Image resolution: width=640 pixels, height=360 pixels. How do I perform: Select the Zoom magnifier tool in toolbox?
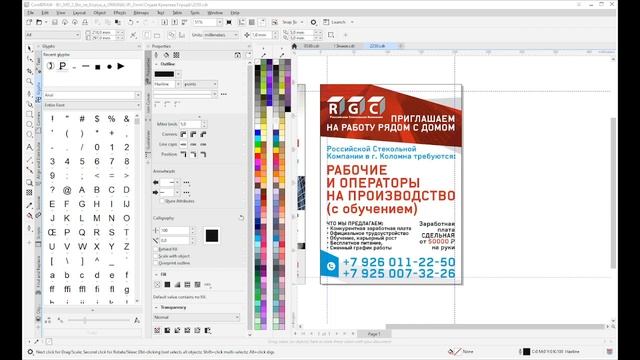pos(29,82)
